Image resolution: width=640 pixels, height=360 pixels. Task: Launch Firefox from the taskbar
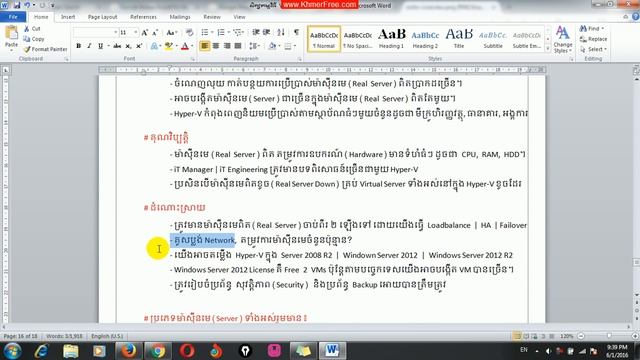point(128,351)
